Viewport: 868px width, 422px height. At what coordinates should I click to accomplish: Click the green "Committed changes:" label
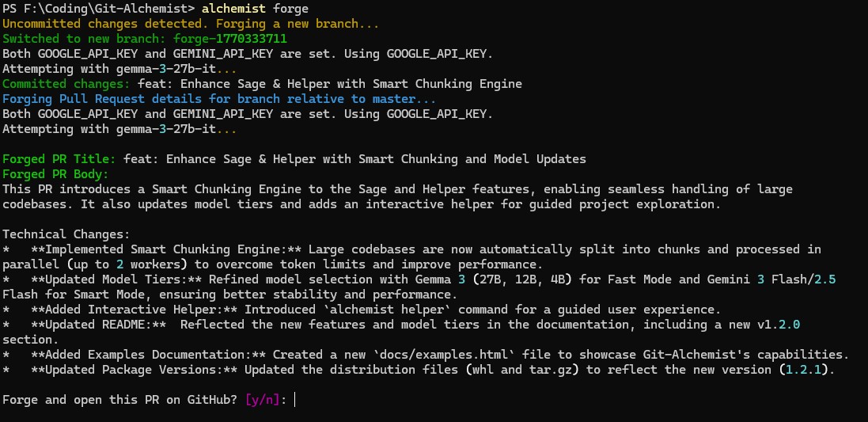pos(67,84)
